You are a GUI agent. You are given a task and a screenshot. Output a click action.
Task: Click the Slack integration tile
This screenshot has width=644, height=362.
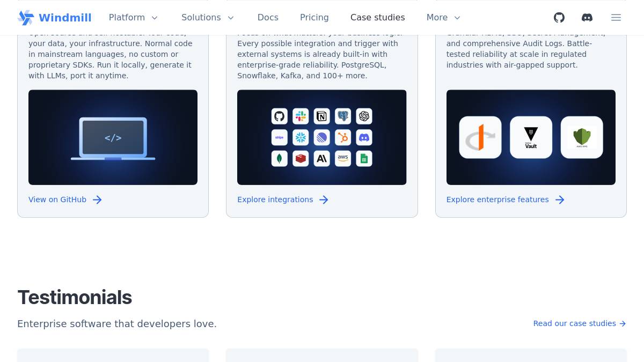301,116
